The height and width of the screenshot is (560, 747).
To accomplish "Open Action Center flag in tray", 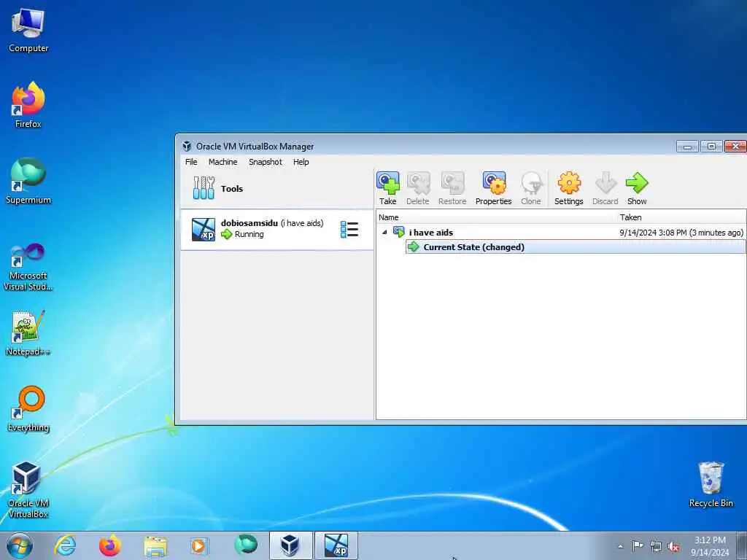I will tap(638, 545).
